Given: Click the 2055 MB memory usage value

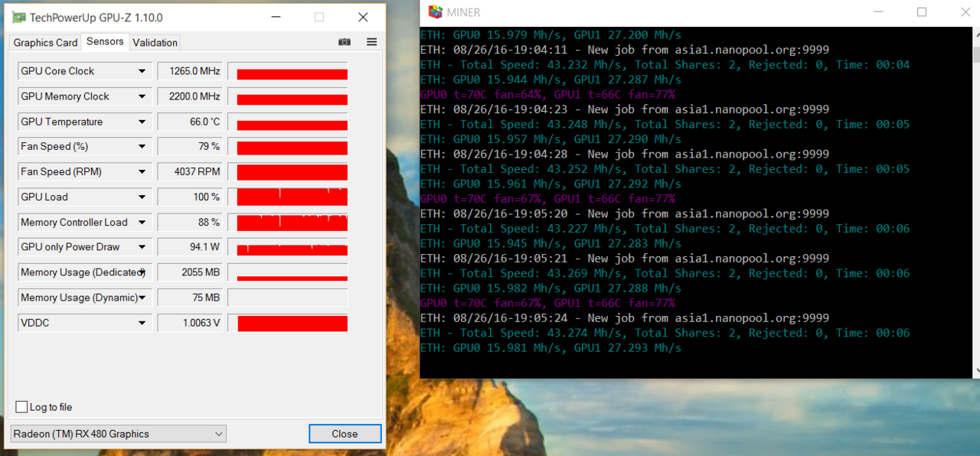Looking at the screenshot, I should [x=190, y=272].
